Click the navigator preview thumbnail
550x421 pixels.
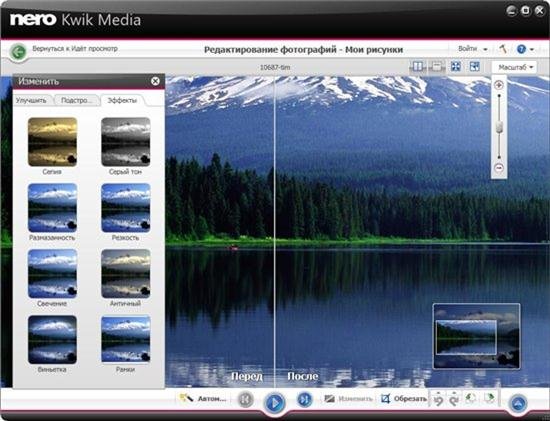point(476,336)
